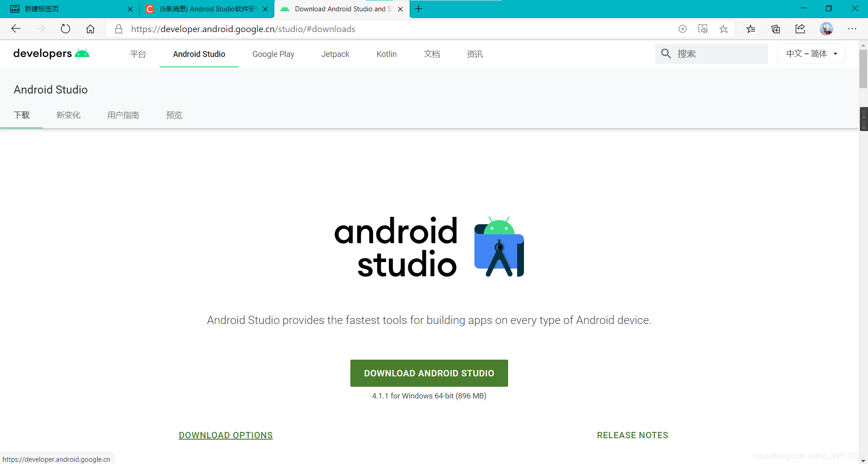
Task: Open the 平台 menu item
Action: [138, 54]
